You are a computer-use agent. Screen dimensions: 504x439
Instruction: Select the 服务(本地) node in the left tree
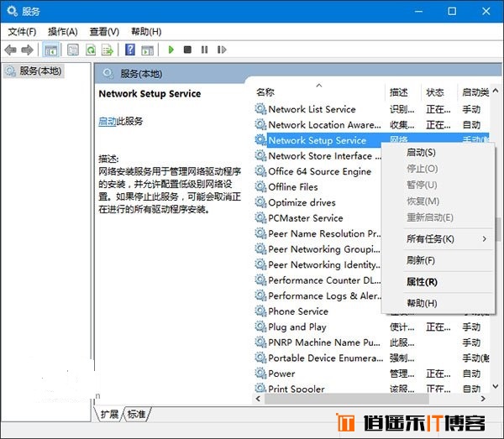(x=34, y=71)
